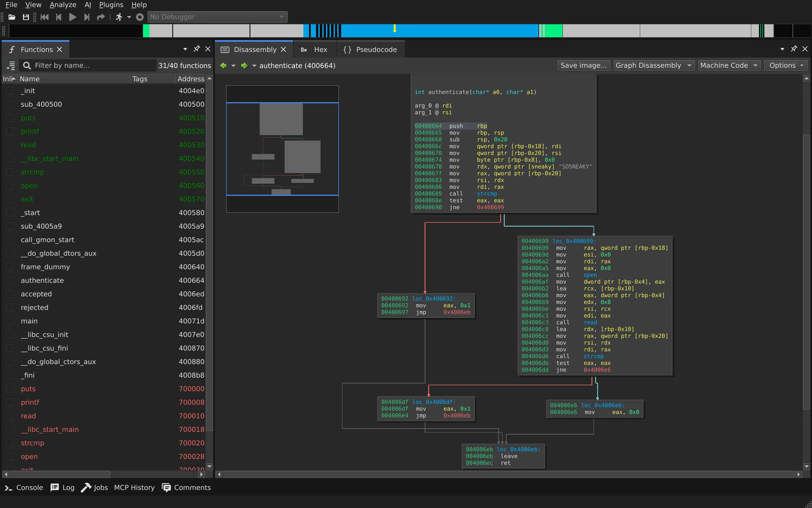Click the play/continue debugger icon
This screenshot has width=812, height=508.
tap(72, 17)
